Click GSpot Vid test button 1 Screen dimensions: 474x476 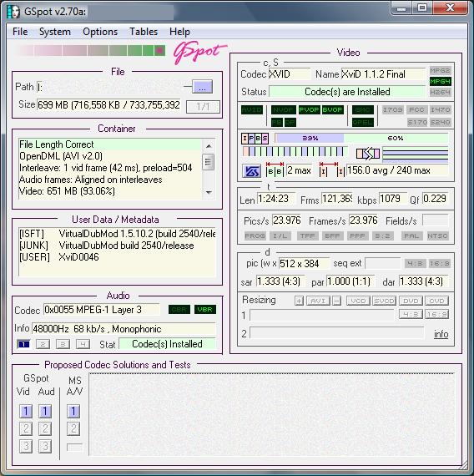26,412
